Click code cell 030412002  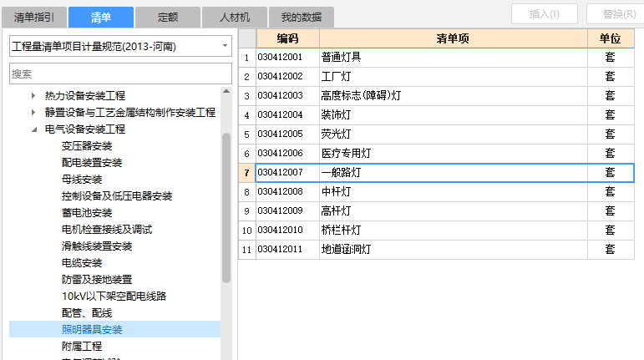[287, 76]
